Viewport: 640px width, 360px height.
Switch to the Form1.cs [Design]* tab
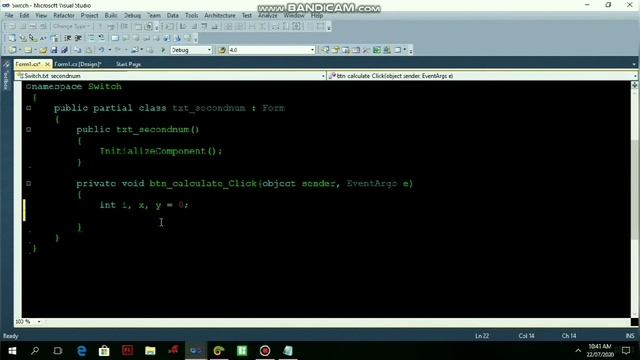78,64
